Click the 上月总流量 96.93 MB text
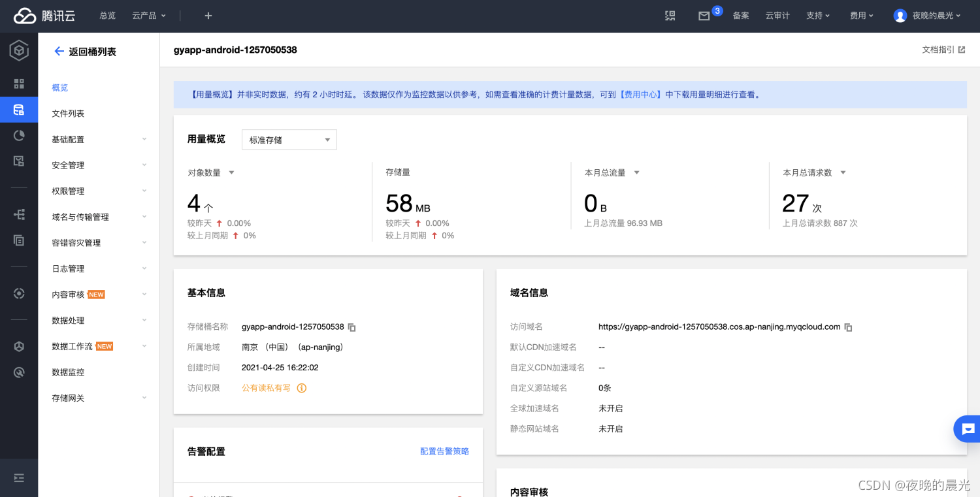 623,223
